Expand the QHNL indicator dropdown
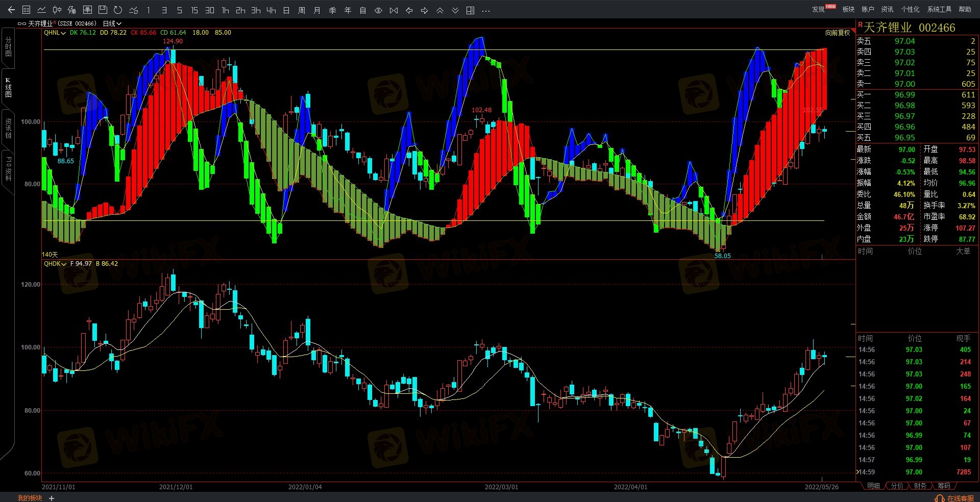Screen dimensions: 980x502 (55, 33)
